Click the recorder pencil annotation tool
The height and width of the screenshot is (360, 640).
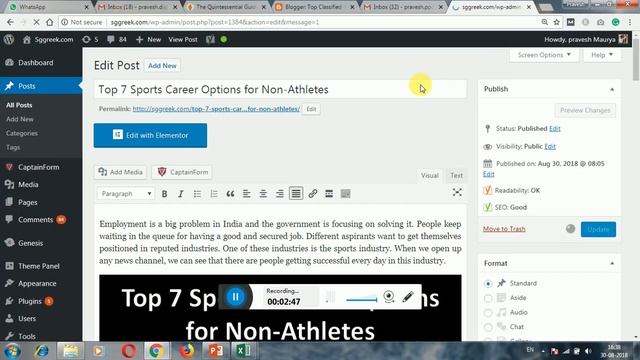click(408, 297)
